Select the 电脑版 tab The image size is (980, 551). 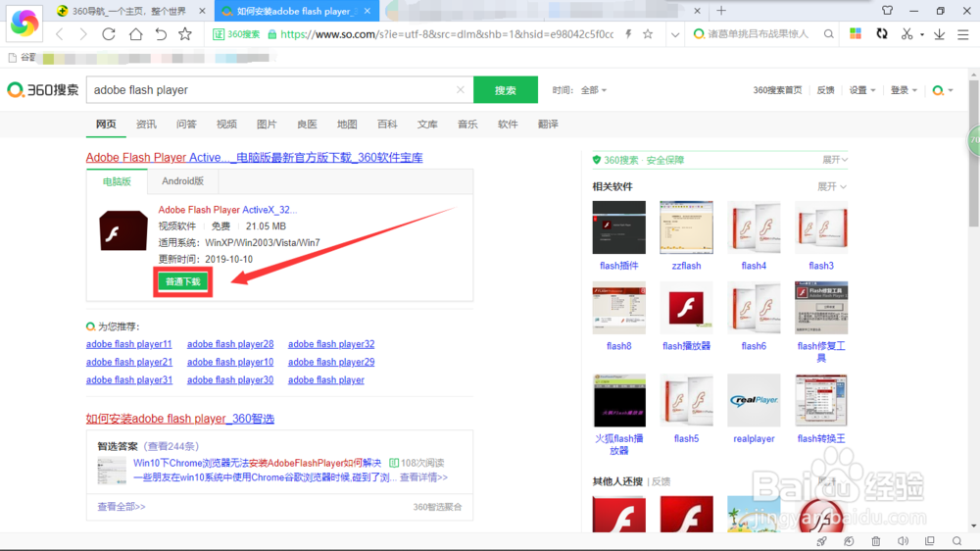117,181
